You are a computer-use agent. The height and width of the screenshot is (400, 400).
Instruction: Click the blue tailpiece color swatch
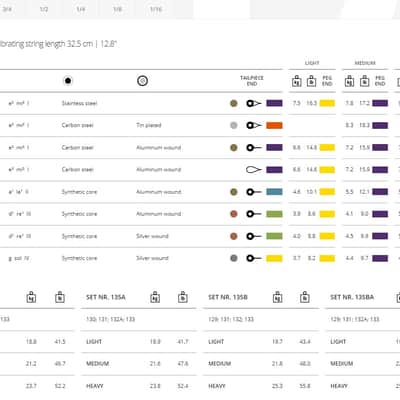point(274,192)
